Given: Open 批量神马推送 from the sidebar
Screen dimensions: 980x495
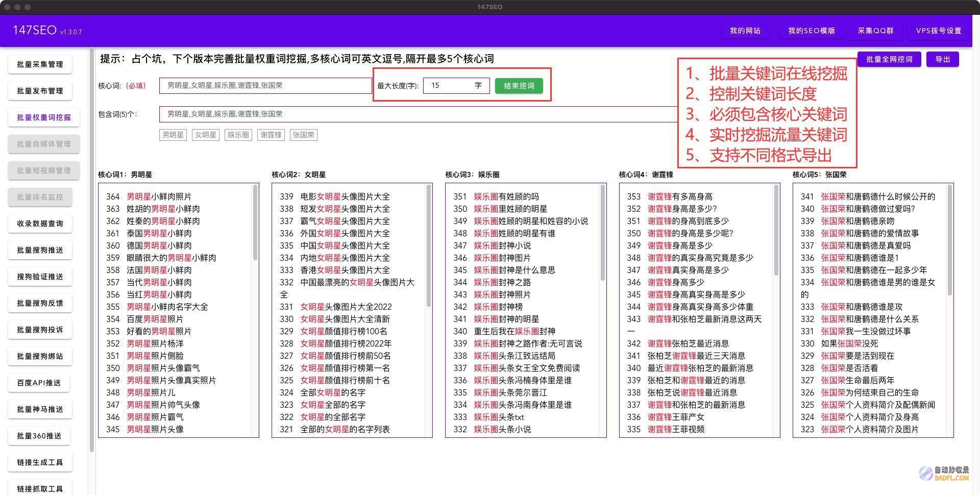Looking at the screenshot, I should 40,409.
